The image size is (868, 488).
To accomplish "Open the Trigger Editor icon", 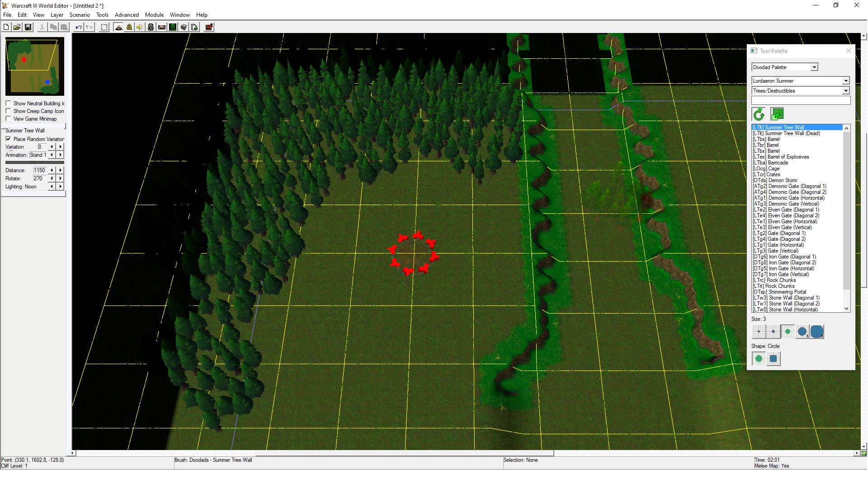I will 129,28.
